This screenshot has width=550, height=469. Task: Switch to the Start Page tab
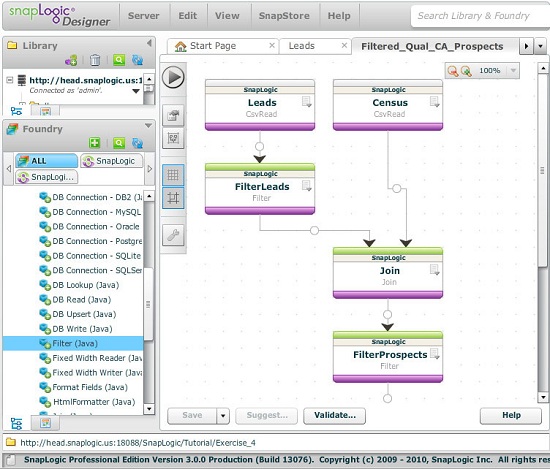[213, 46]
